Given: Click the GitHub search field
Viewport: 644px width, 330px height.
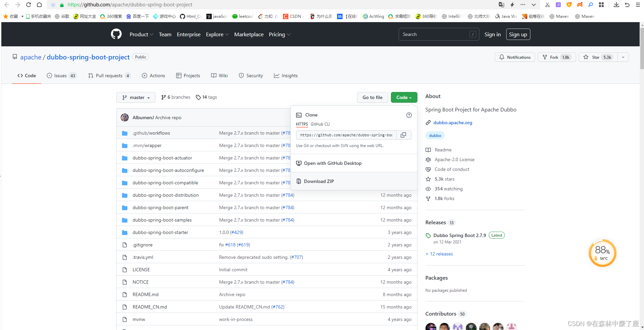Looking at the screenshot, I should click(x=439, y=34).
